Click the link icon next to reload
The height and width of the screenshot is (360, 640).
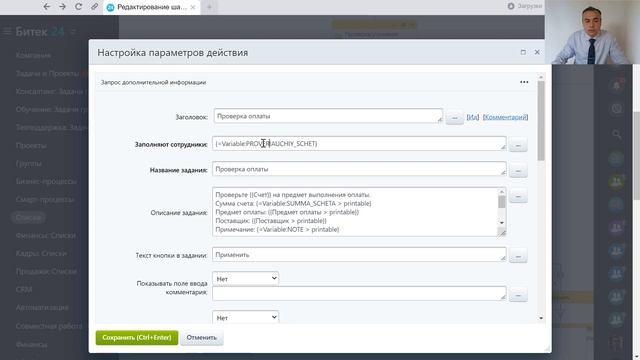94,7
